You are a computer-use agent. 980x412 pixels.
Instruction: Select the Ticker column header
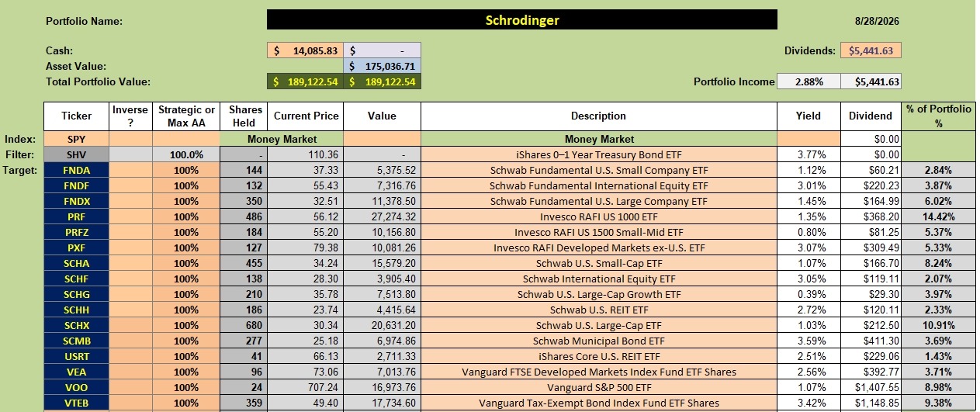pyautogui.click(x=76, y=116)
